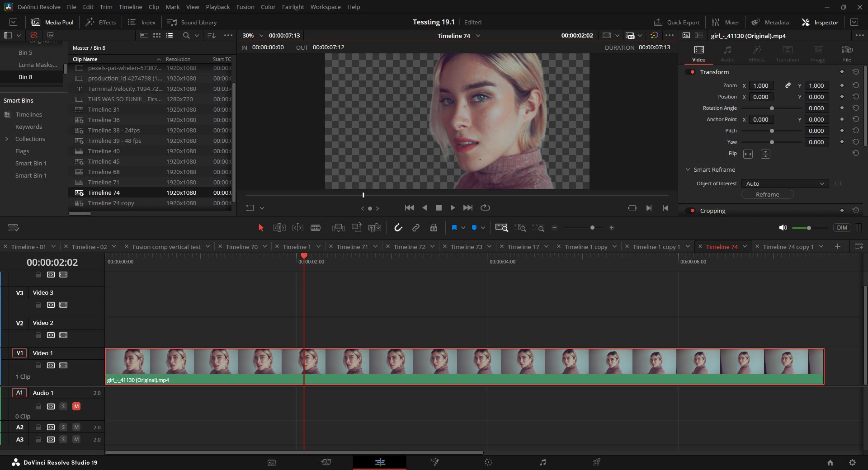This screenshot has height=470, width=868.
Task: Open the Fusion menu
Action: (245, 7)
